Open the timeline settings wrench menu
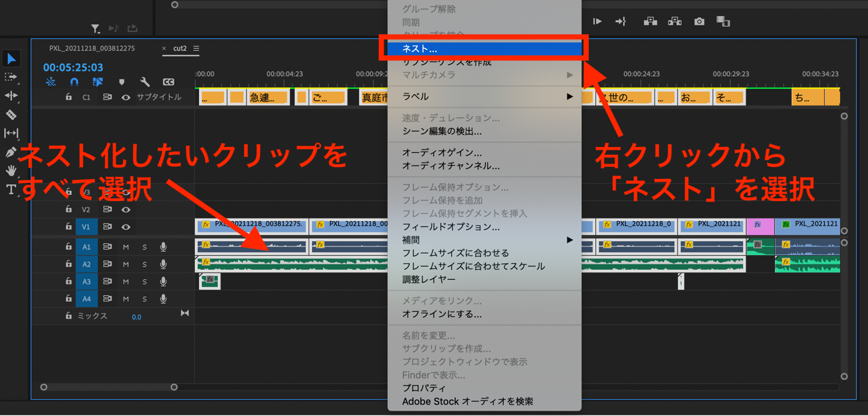Viewport: 868px width, 416px height. [x=144, y=81]
